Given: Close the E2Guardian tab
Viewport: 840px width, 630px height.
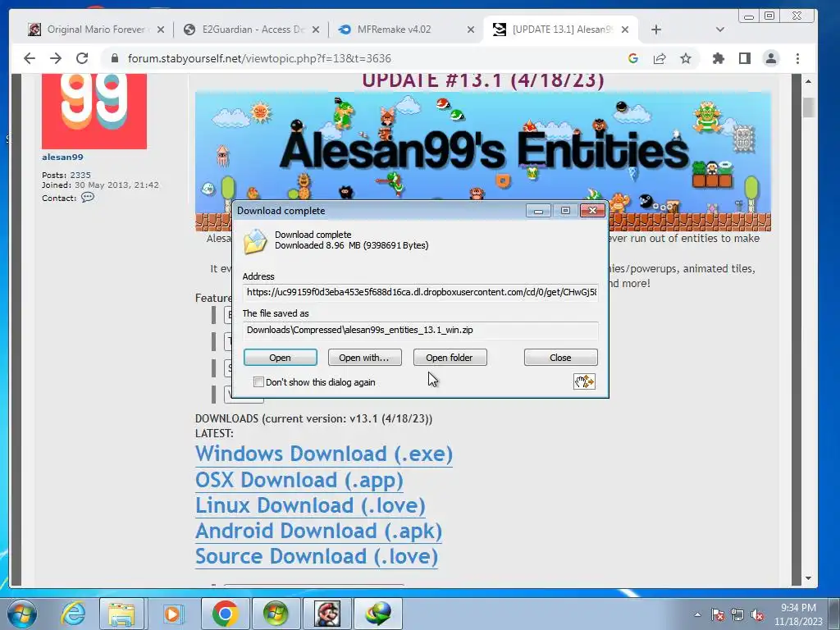Looking at the screenshot, I should (x=316, y=30).
